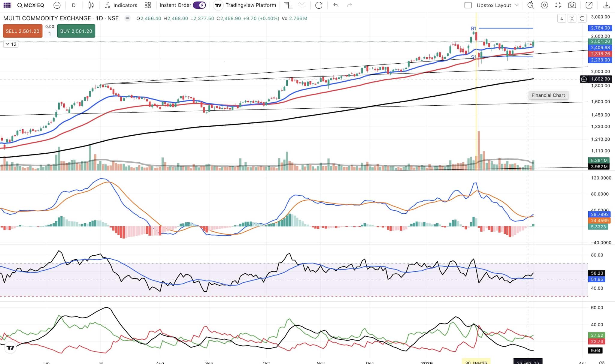This screenshot has width=615, height=364.
Task: Select the 5.391 M volume label
Action: tap(599, 160)
